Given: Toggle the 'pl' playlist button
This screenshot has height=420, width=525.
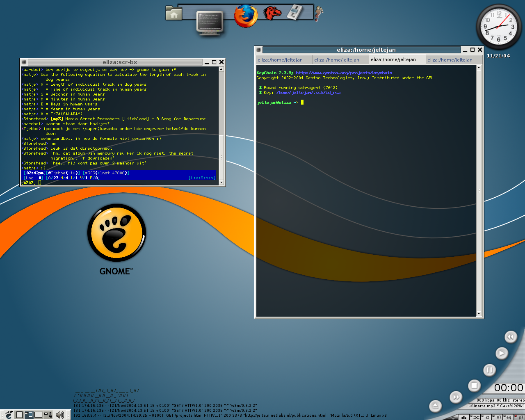Looking at the screenshot, I should point(519,417).
